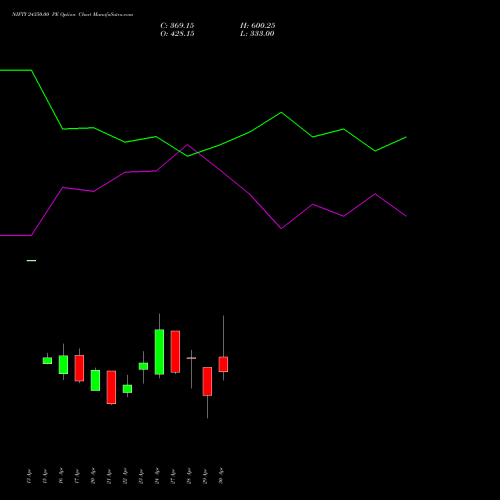Click the tall red candle for 27 Apr
Viewport: 500px width, 500px height.
[175, 352]
